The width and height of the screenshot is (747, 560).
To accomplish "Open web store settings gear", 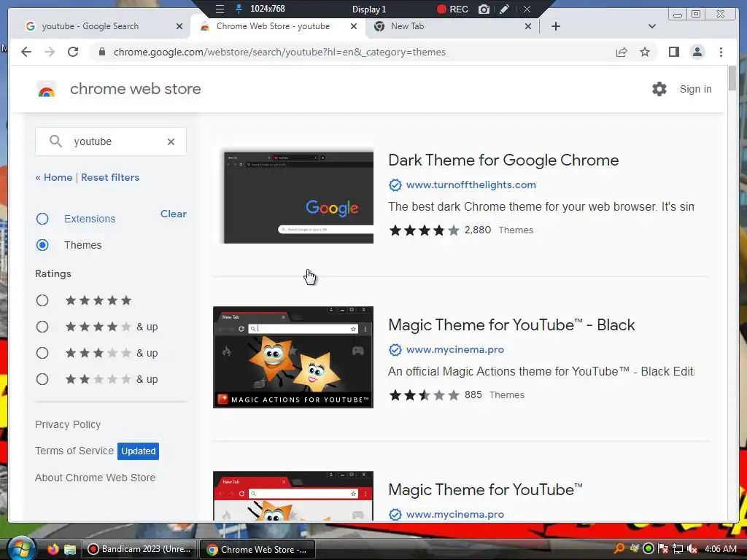I will [x=659, y=89].
